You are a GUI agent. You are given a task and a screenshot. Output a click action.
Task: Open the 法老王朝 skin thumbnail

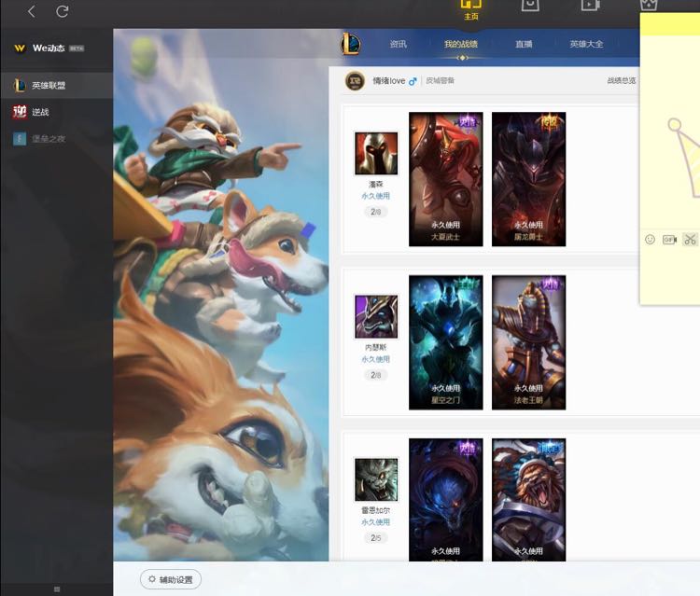(x=528, y=342)
